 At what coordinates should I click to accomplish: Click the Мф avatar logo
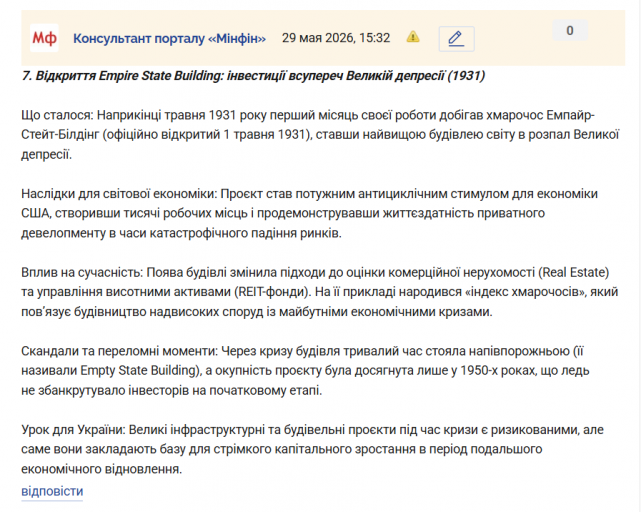(44, 38)
